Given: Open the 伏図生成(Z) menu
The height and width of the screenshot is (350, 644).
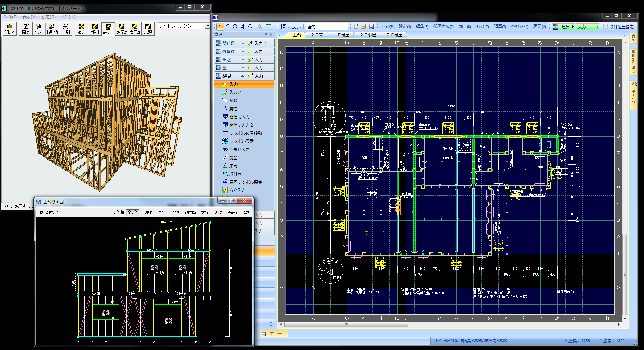Looking at the screenshot, I should pos(443,27).
